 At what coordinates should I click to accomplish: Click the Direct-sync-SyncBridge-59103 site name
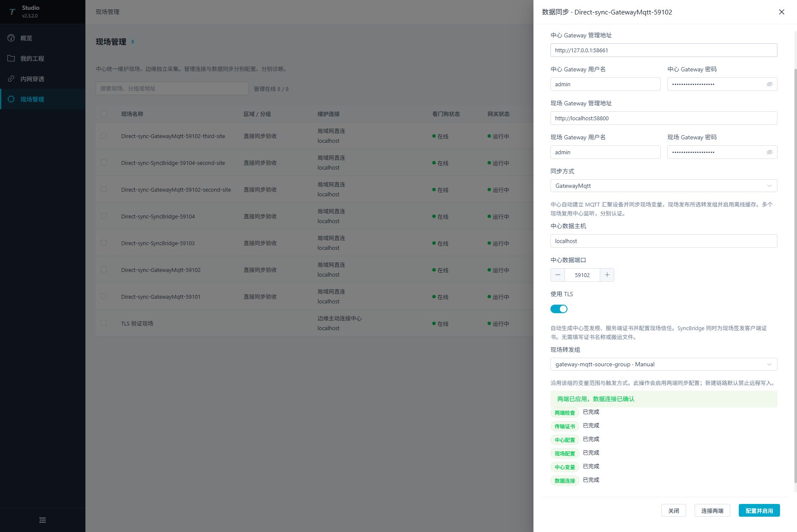click(x=158, y=243)
